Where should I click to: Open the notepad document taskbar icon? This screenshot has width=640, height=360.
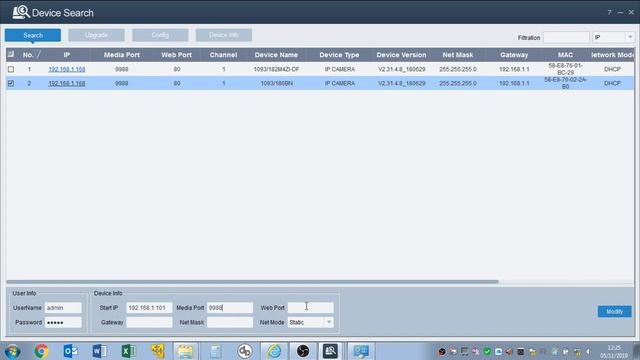point(216,351)
